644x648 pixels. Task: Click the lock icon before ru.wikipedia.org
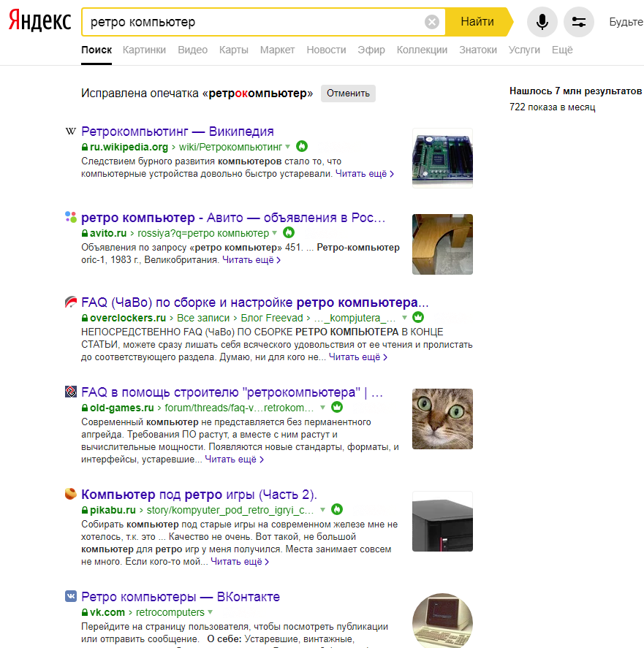85,147
